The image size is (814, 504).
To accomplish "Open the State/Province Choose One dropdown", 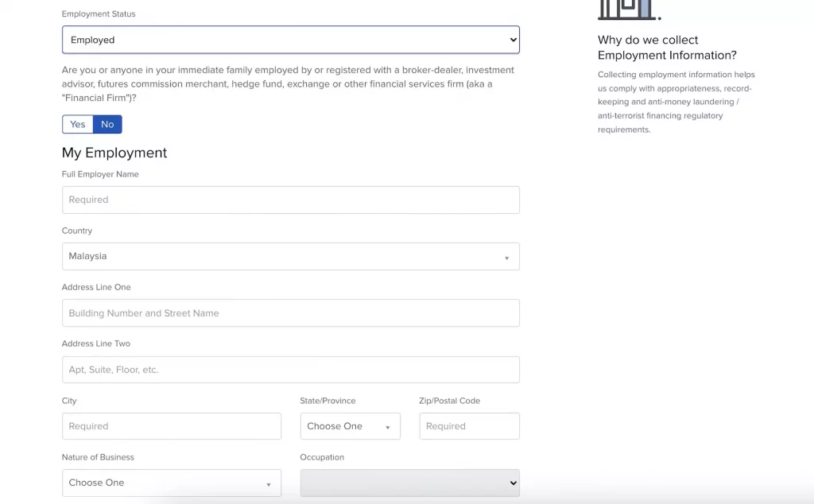I will [x=350, y=426].
